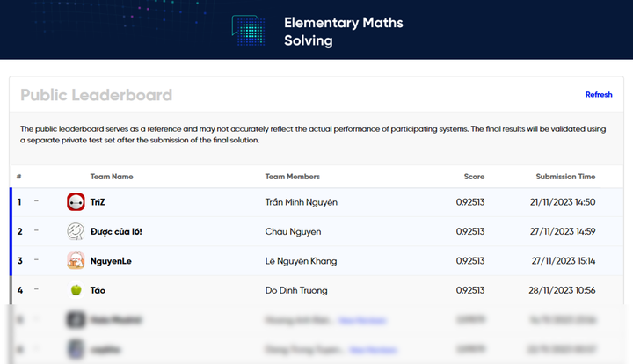Refresh the public leaderboard
This screenshot has width=633, height=364.
[599, 94]
